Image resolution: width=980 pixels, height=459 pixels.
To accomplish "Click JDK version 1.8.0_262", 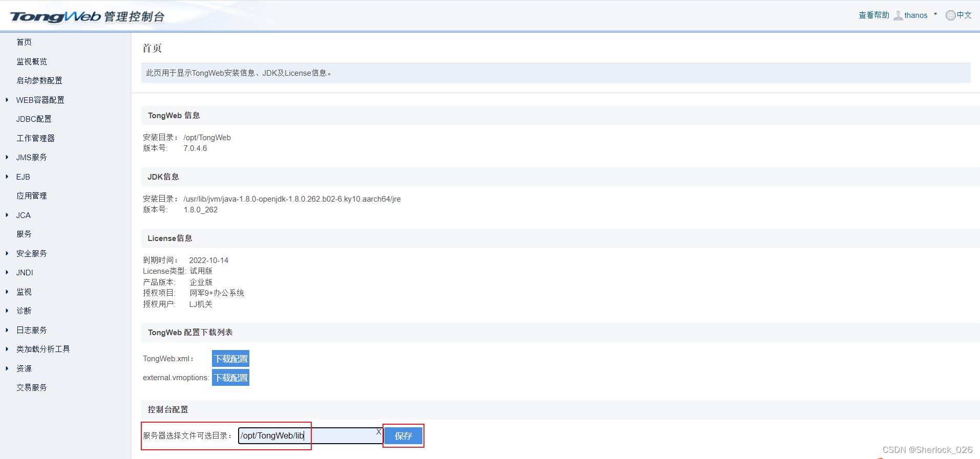I will point(201,210).
